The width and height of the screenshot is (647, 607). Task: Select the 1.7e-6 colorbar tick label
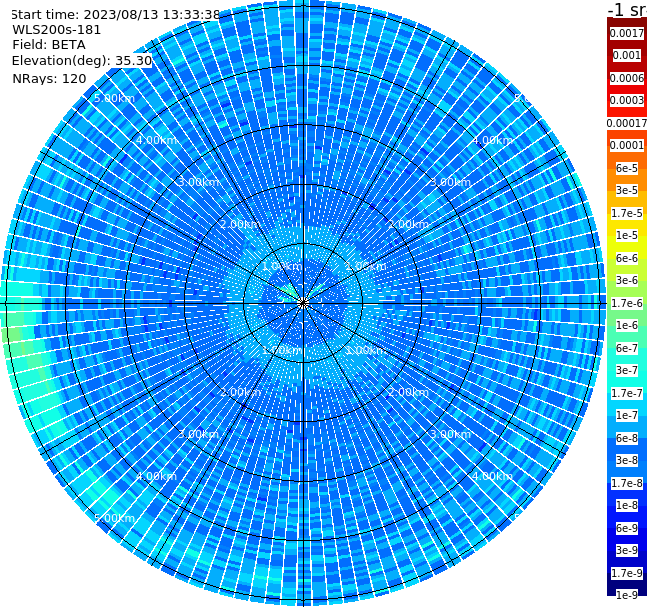(x=627, y=303)
